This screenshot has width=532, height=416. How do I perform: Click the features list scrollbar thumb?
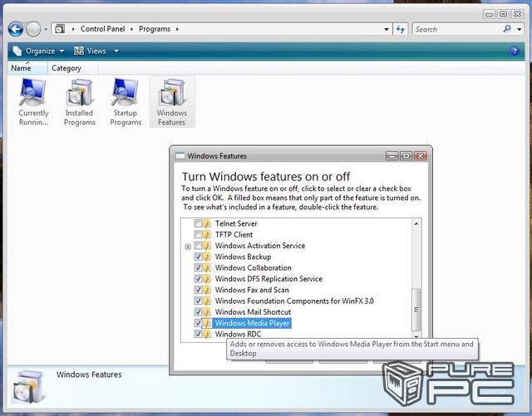(416, 310)
